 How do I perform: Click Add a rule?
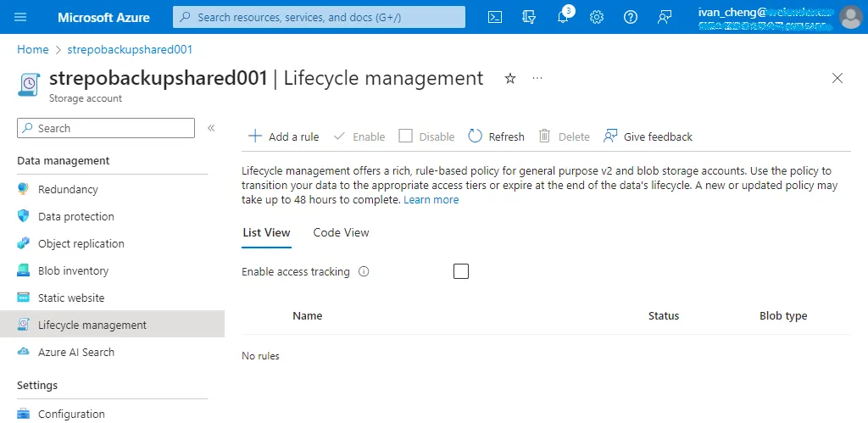tap(283, 136)
